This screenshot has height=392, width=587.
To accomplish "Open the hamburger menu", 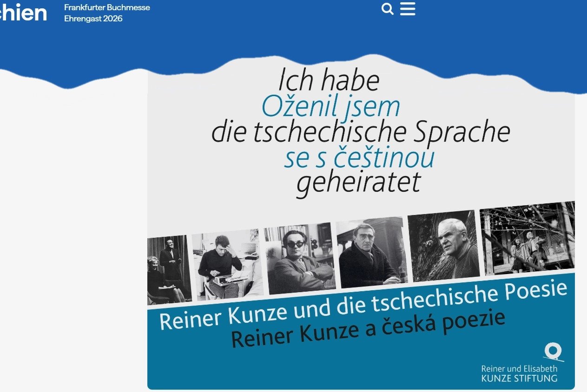I will click(x=408, y=8).
